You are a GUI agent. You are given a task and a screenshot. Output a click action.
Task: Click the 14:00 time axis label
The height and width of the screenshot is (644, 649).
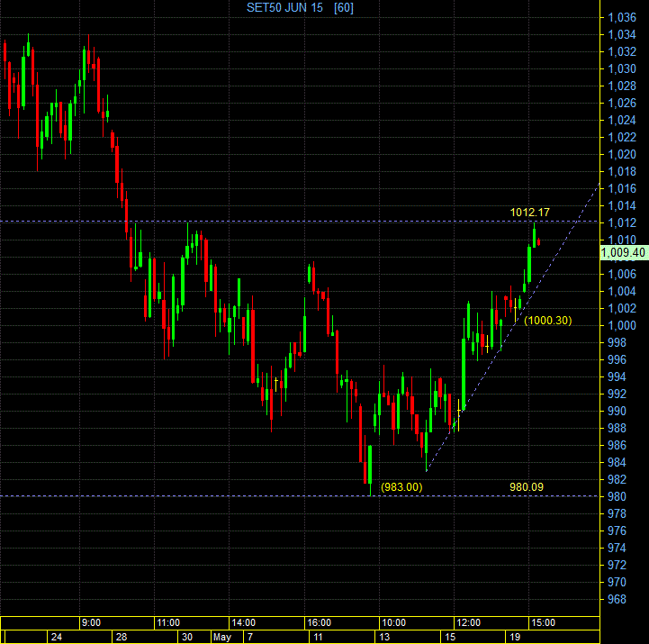[243, 623]
